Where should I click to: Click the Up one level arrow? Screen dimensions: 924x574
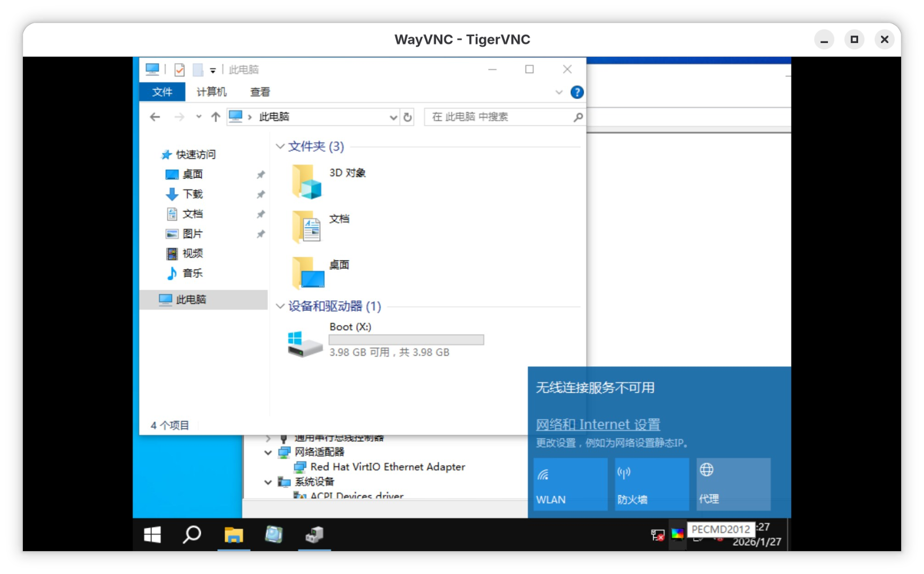pos(215,117)
